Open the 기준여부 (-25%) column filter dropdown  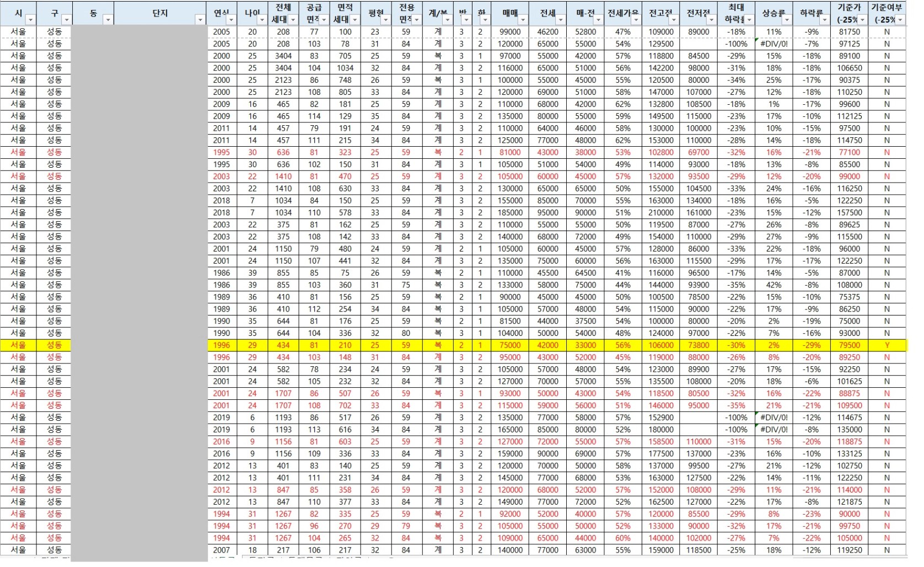pyautogui.click(x=900, y=20)
